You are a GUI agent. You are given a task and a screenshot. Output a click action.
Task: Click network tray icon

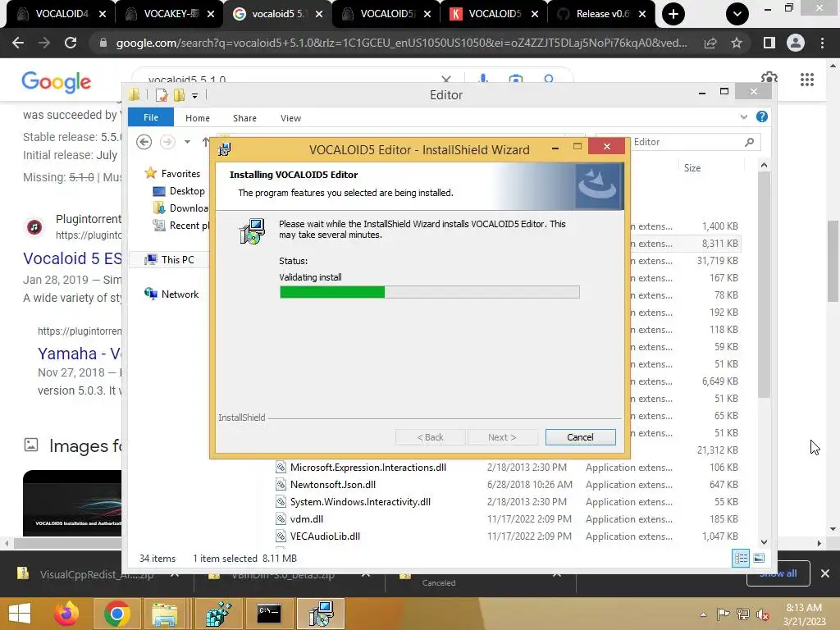(743, 614)
